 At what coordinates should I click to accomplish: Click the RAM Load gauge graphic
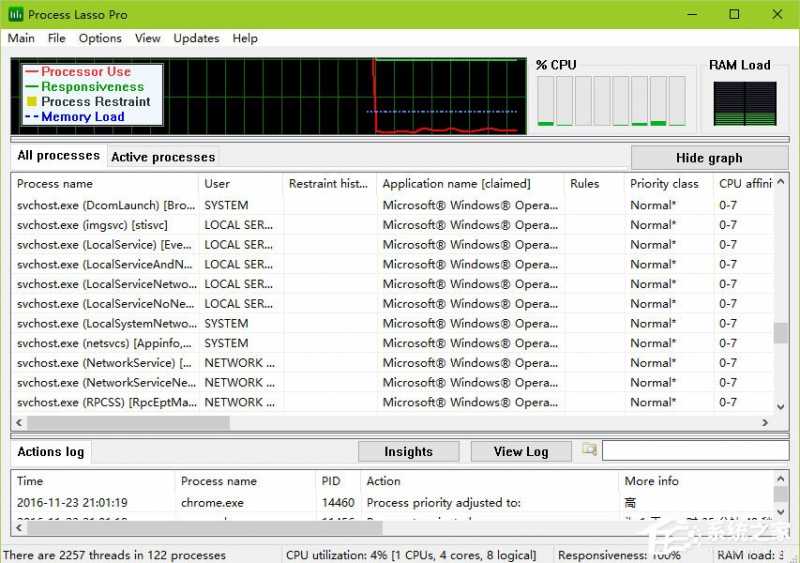click(744, 104)
